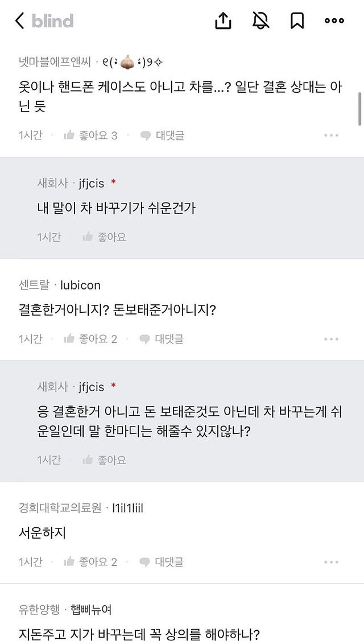Open more options for 넷마블에프앤씨 comment
This screenshot has height=641, width=364.
332,135
